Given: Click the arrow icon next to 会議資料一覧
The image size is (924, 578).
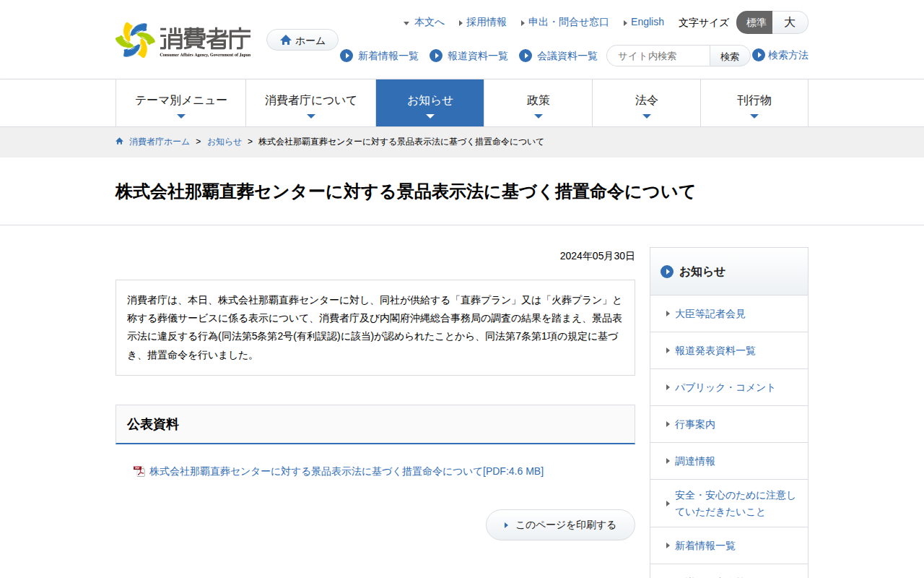Looking at the screenshot, I should 526,56.
